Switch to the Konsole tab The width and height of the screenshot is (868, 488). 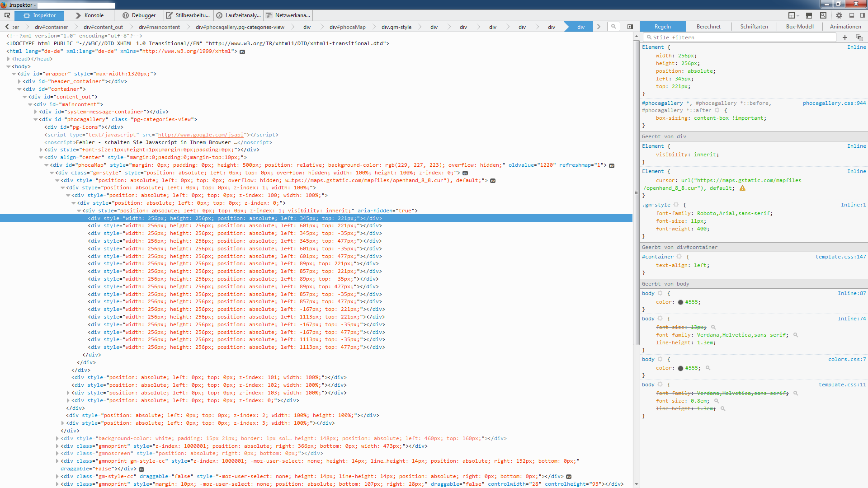tap(90, 15)
